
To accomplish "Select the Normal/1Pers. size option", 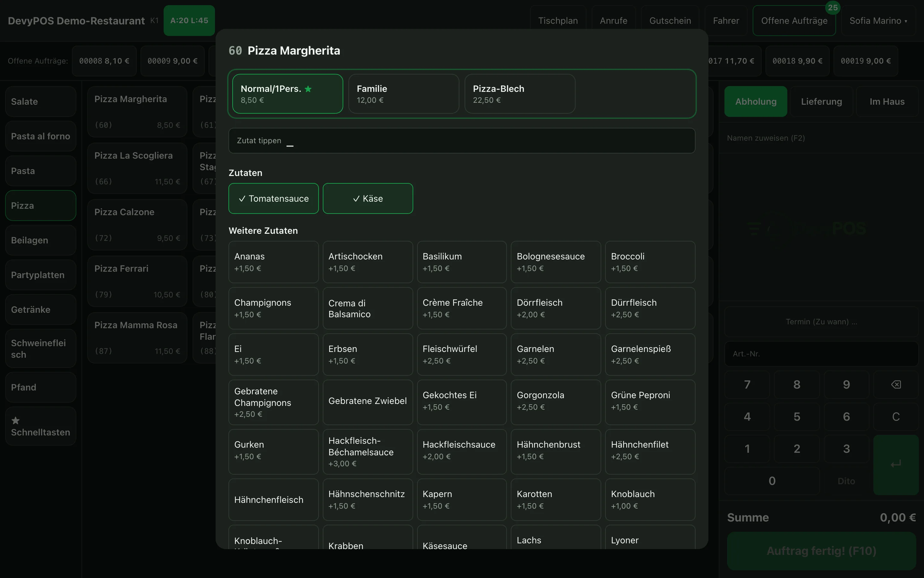I will (x=287, y=94).
